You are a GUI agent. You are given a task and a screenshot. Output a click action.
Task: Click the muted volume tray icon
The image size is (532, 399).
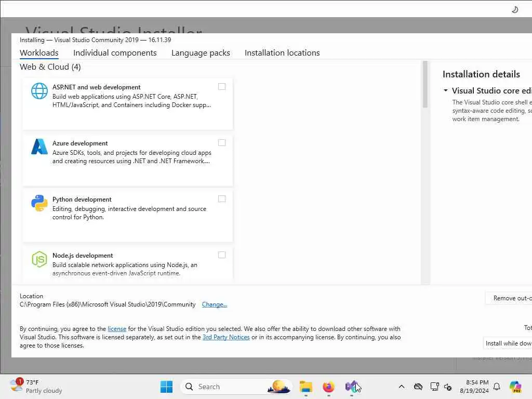(448, 387)
